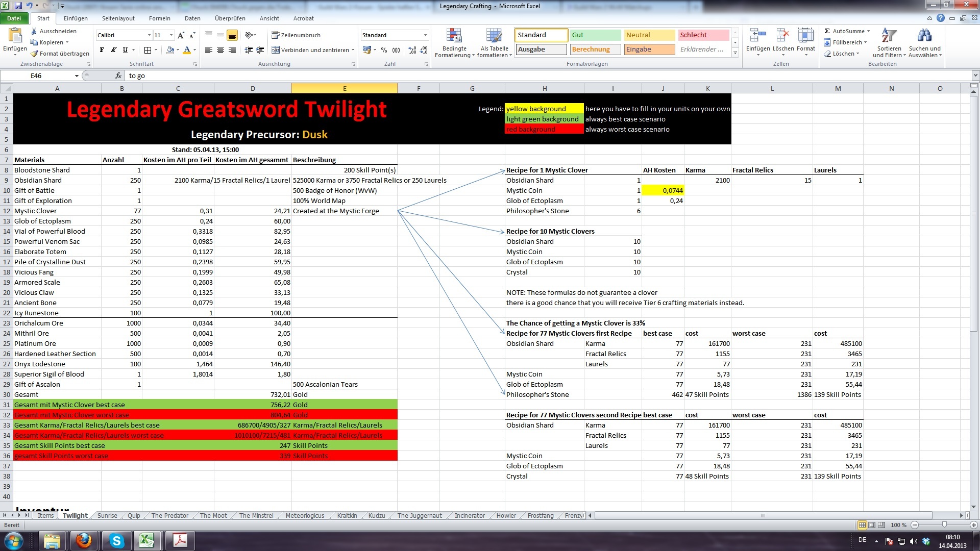Align text to bottom
Viewport: 980px width, 551px height.
[x=232, y=35]
